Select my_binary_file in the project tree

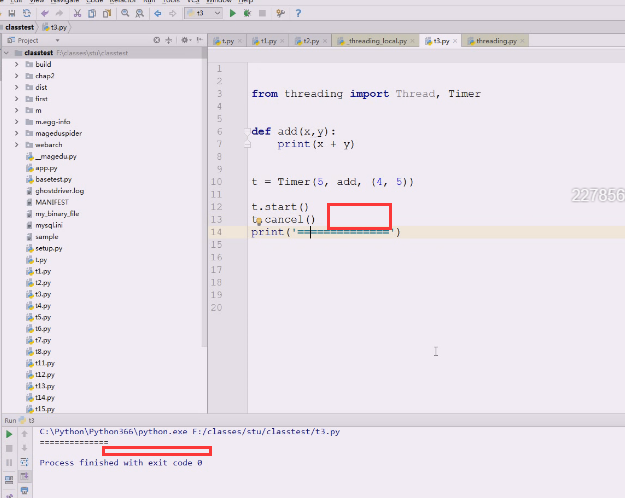(x=53, y=214)
